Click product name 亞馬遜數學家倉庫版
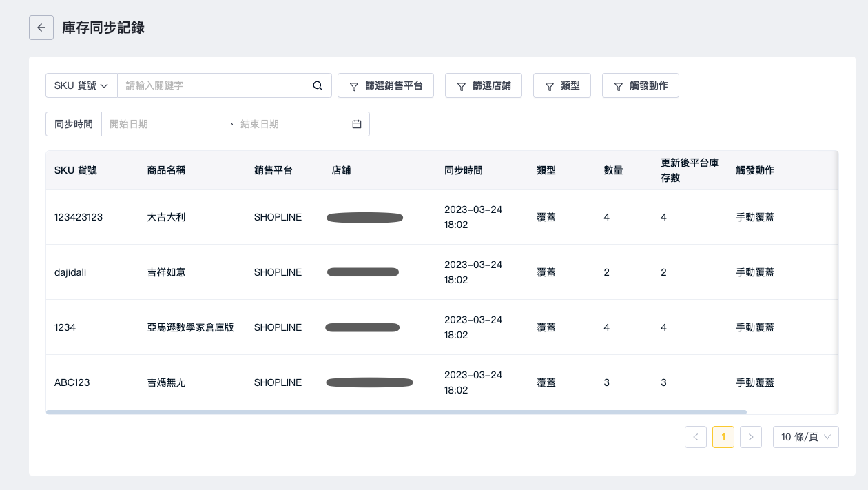The width and height of the screenshot is (868, 490). click(190, 327)
